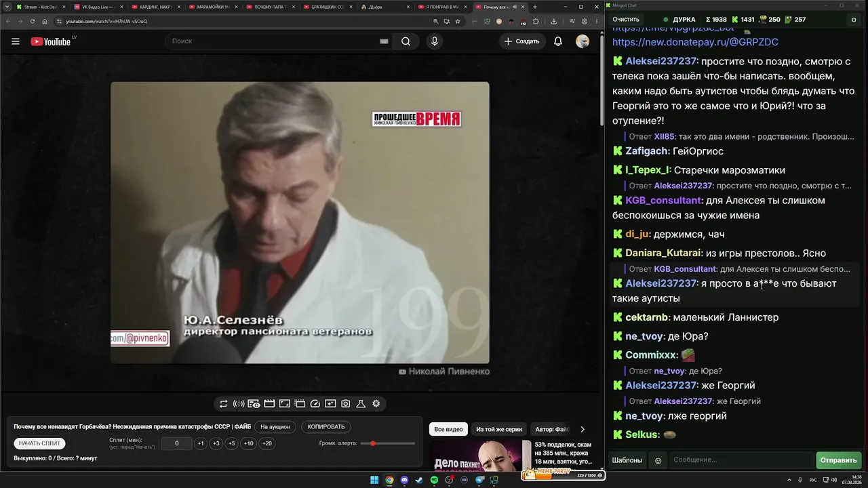Click the flask icon in video toolbar
This screenshot has width=868, height=488.
[361, 404]
